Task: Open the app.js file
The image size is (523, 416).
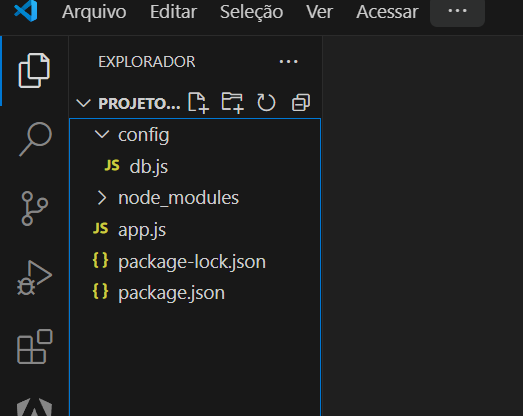Action: pyautogui.click(x=195, y=230)
